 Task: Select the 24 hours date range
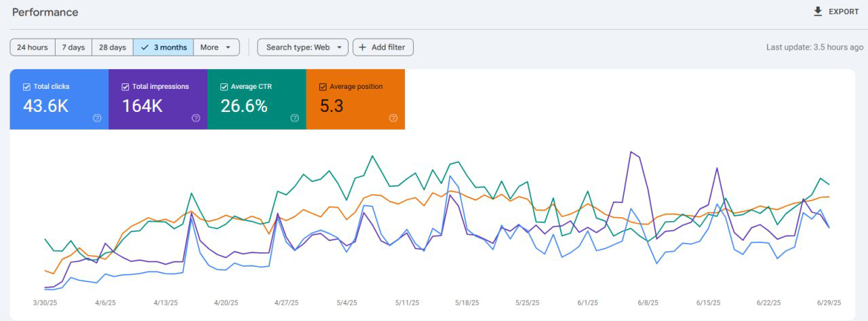33,48
